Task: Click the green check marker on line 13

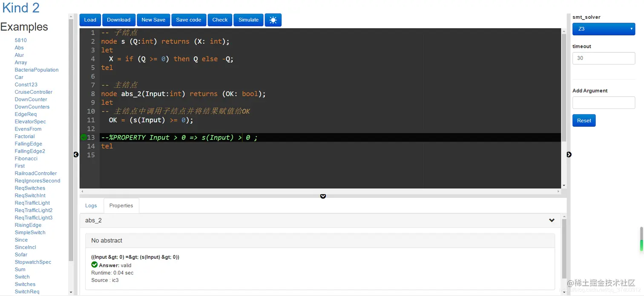Action: pyautogui.click(x=83, y=137)
